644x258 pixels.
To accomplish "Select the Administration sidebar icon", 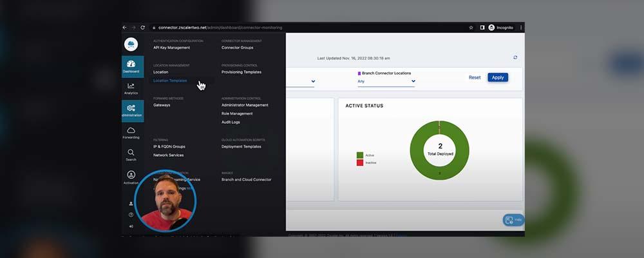I will pyautogui.click(x=133, y=111).
